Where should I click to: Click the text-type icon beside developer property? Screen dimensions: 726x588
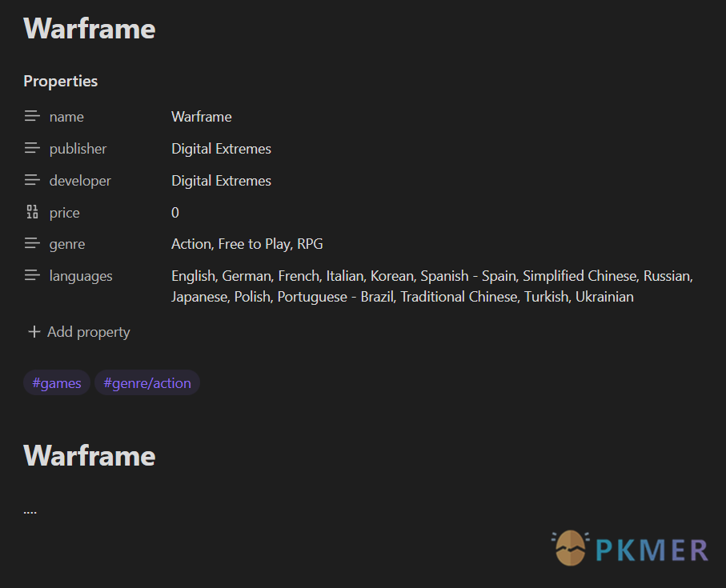click(32, 180)
